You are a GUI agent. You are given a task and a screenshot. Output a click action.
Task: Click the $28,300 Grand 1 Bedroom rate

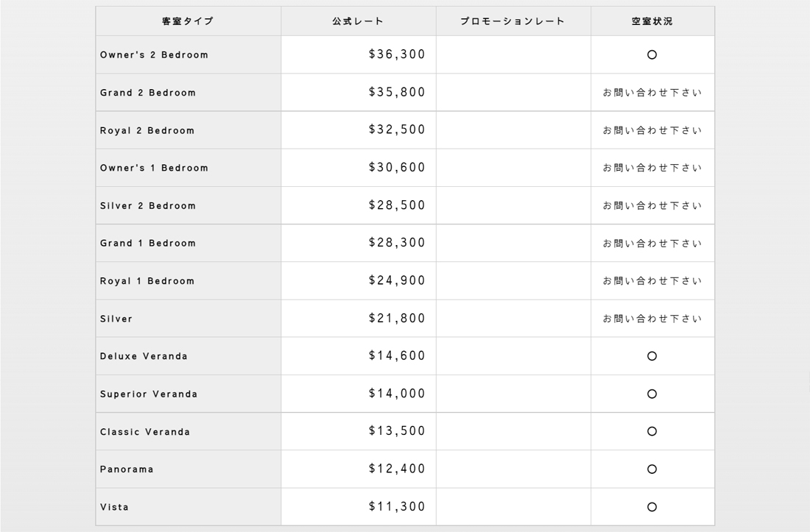[397, 243]
